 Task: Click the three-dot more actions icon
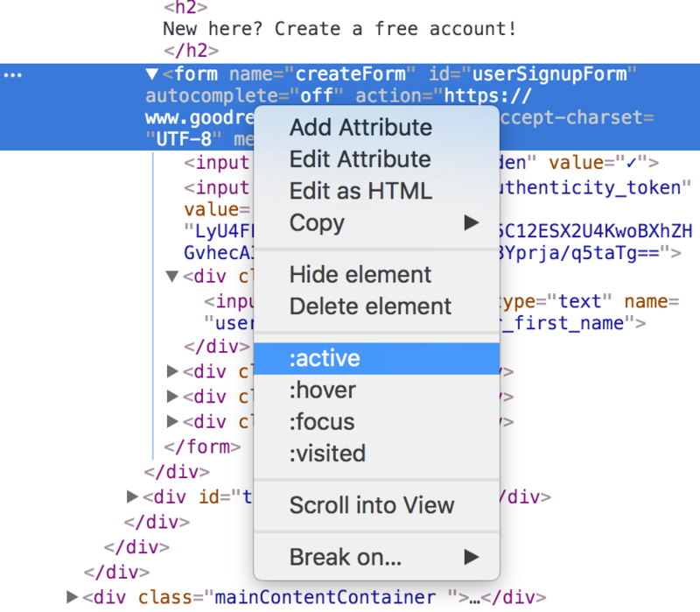[x=12, y=74]
